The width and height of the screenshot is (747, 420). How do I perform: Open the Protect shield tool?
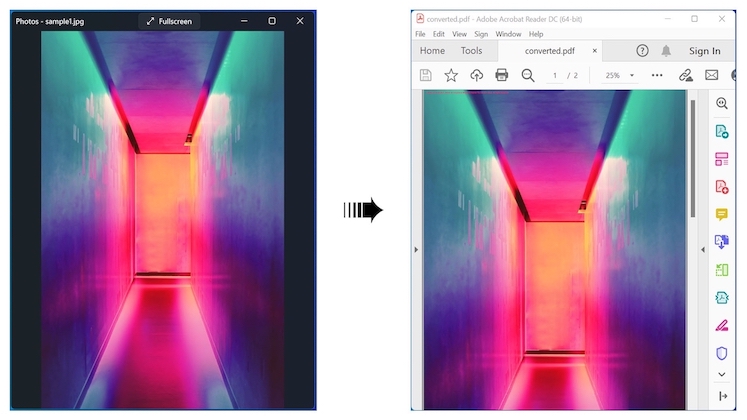[x=721, y=353]
